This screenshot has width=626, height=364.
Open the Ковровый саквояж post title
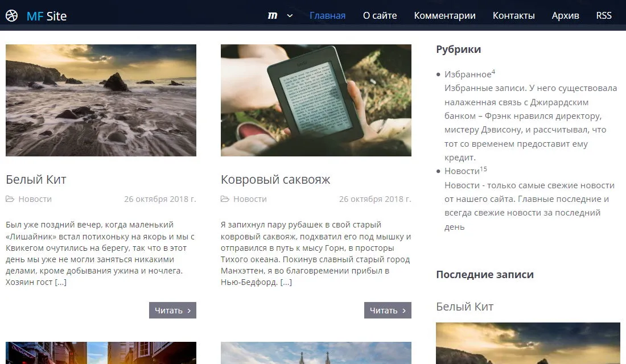[x=275, y=180]
